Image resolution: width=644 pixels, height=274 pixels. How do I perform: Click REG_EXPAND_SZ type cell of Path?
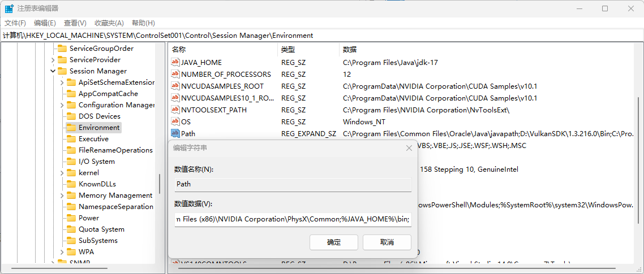308,133
